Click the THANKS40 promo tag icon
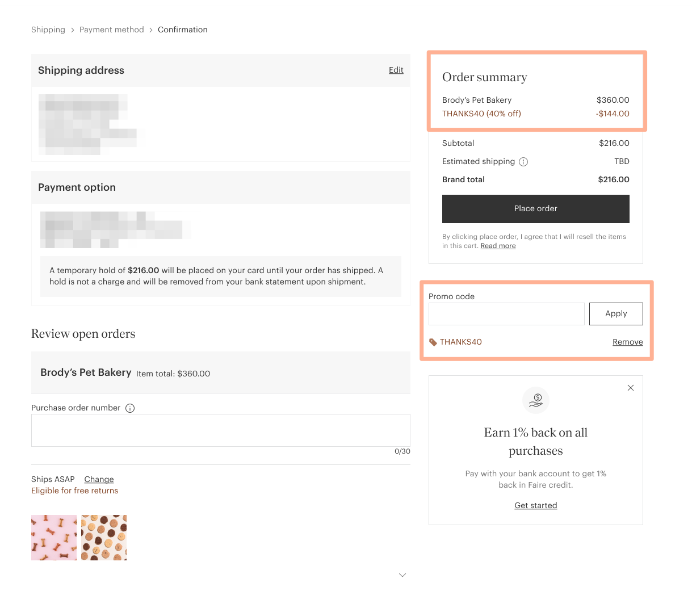Image resolution: width=692 pixels, height=616 pixels. 433,342
